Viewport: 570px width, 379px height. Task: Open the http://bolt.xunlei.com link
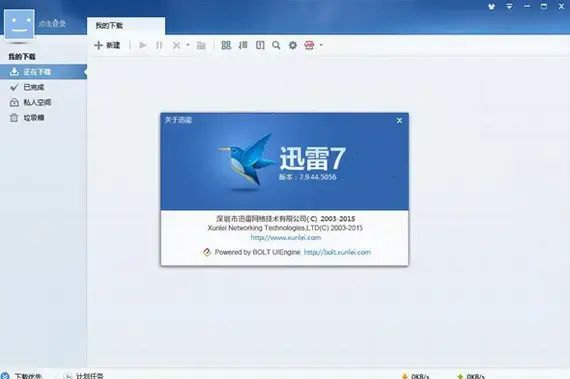point(337,252)
